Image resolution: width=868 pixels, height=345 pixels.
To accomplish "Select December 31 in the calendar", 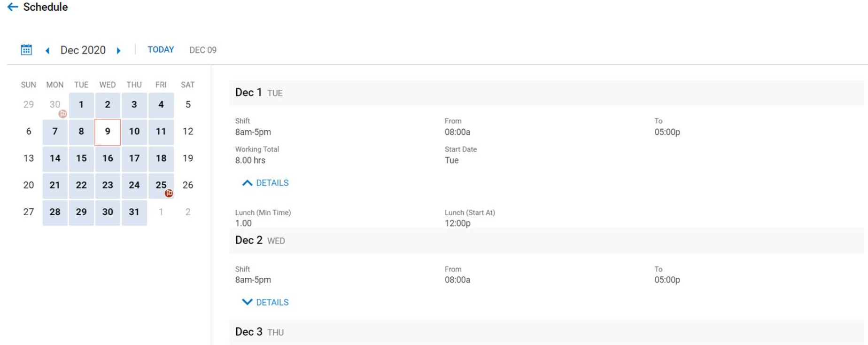I will click(134, 212).
